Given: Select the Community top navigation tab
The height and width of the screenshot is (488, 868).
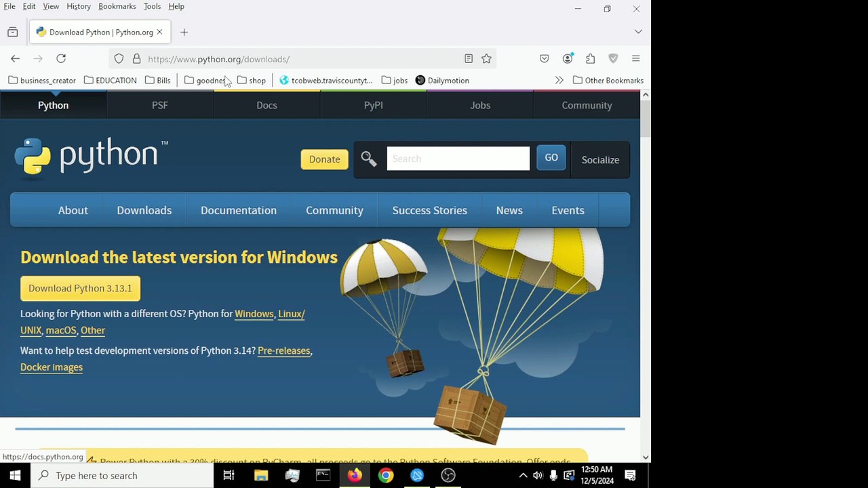Looking at the screenshot, I should pyautogui.click(x=587, y=105).
